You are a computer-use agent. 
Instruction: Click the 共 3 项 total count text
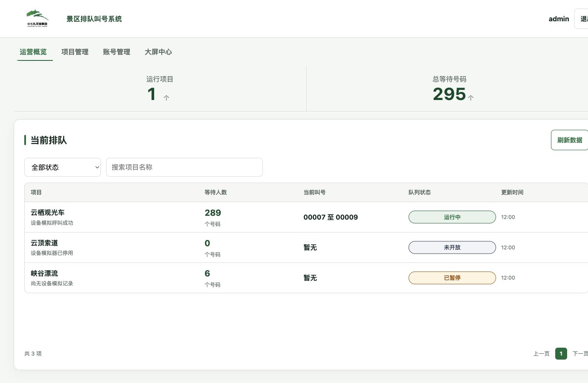click(x=33, y=354)
